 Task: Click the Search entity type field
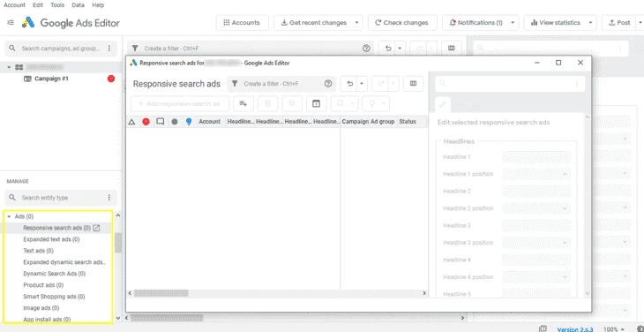pos(61,198)
